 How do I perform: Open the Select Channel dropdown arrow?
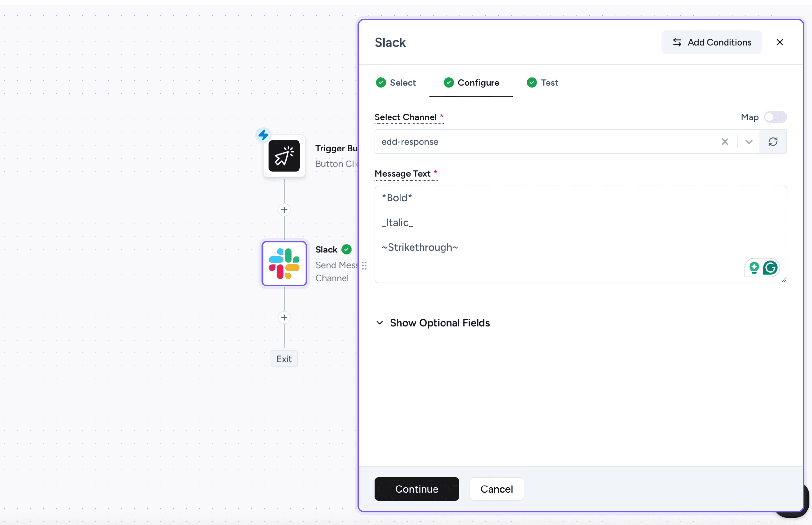pyautogui.click(x=749, y=141)
